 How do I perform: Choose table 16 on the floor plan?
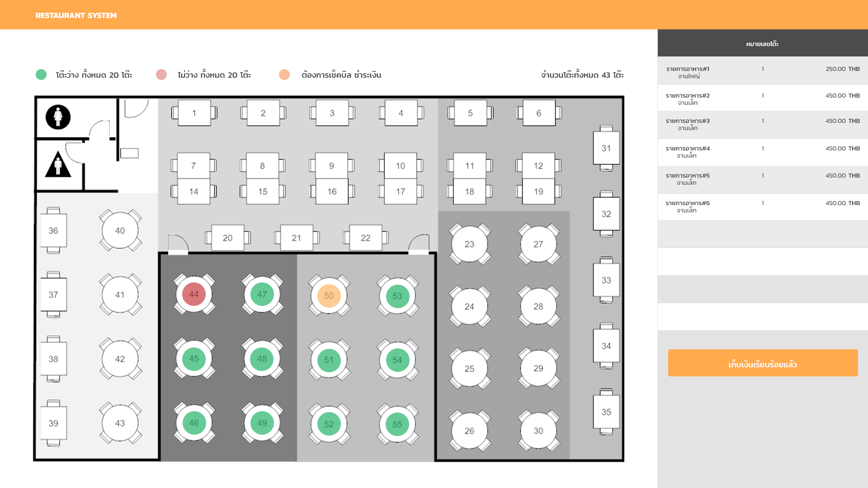(332, 192)
